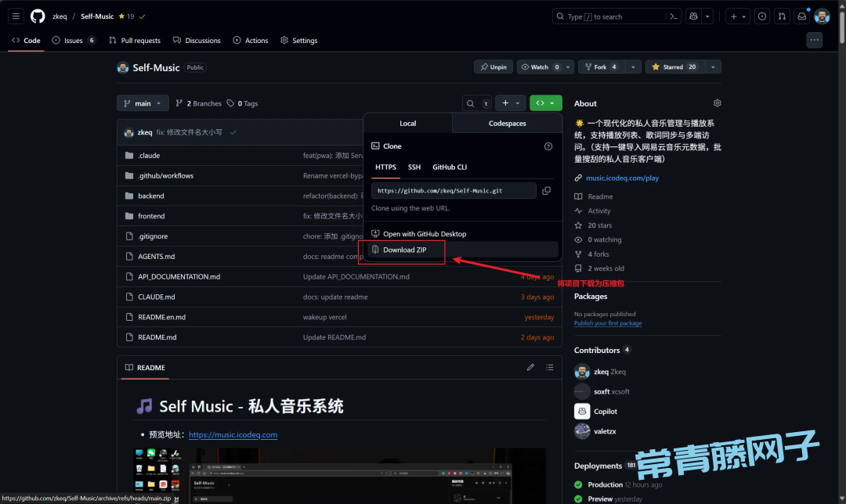Expand the Fork options dropdown arrow
The height and width of the screenshot is (504, 846).
633,67
